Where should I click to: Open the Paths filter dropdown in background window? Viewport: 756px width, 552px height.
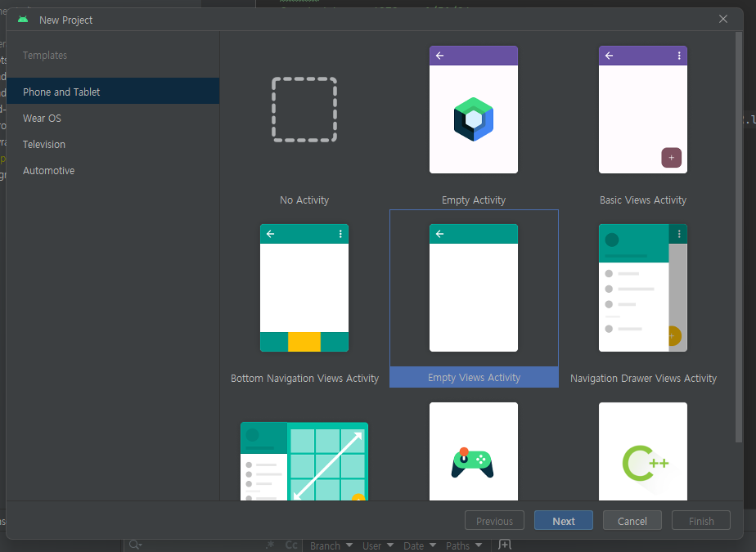[x=464, y=545]
